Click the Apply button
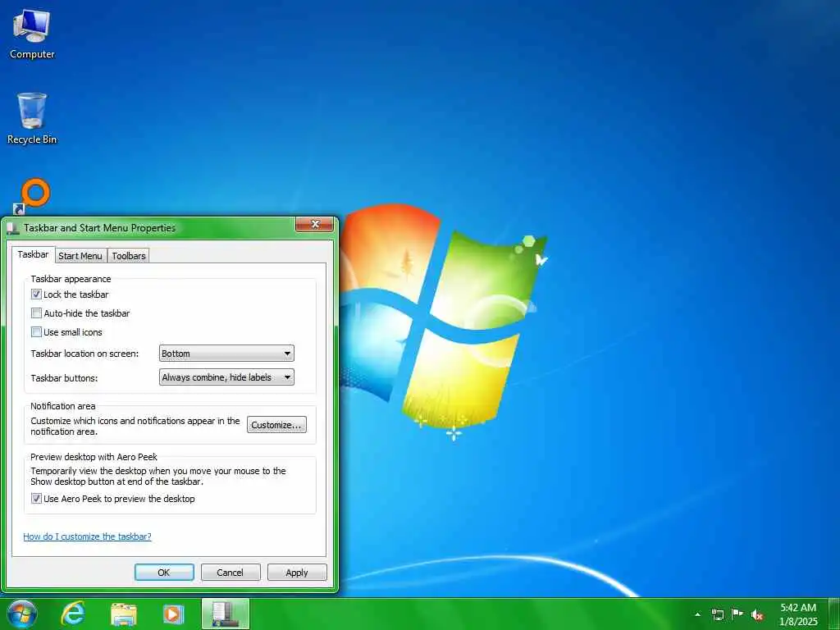The width and height of the screenshot is (840, 630). pyautogui.click(x=297, y=572)
